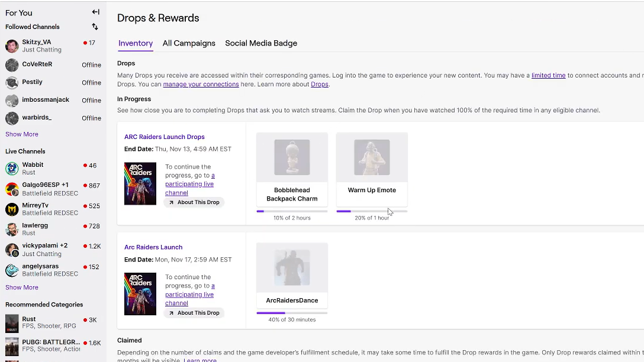Switch to the All Campaigns tab
Screen dimensions: 644x362
click(189, 44)
